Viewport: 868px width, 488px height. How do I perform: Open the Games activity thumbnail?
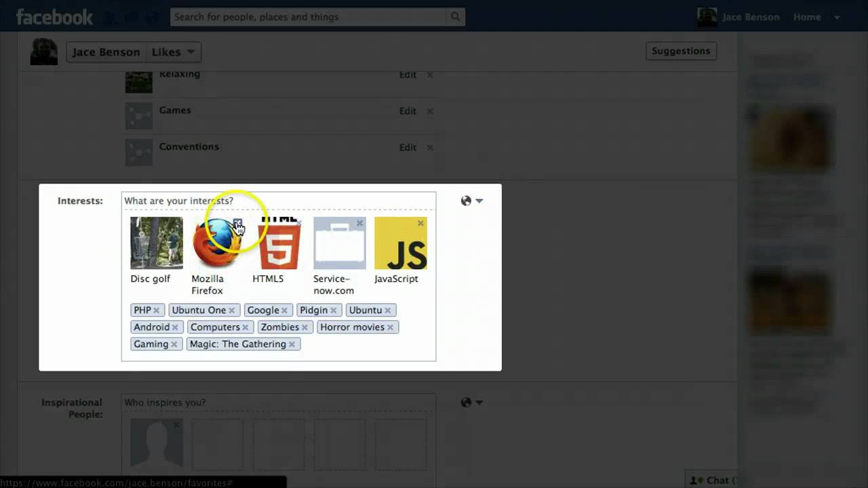[x=139, y=116]
